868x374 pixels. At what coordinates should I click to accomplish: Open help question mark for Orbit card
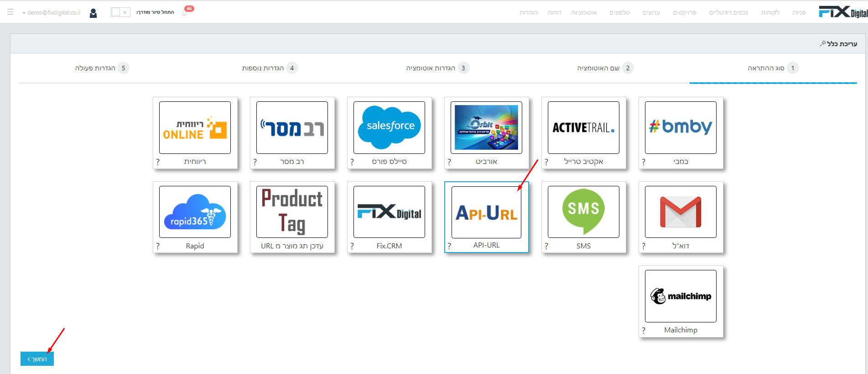449,162
